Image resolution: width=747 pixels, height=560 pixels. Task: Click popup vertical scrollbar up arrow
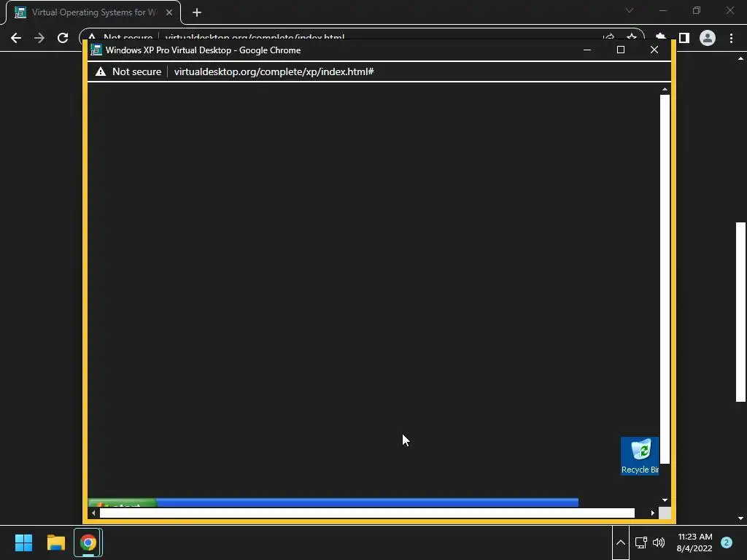[665, 89]
